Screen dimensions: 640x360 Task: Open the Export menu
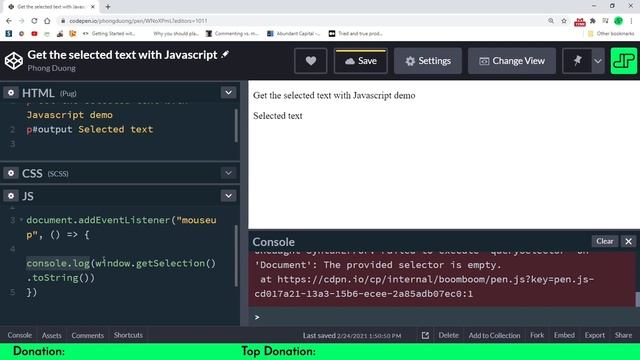594,335
